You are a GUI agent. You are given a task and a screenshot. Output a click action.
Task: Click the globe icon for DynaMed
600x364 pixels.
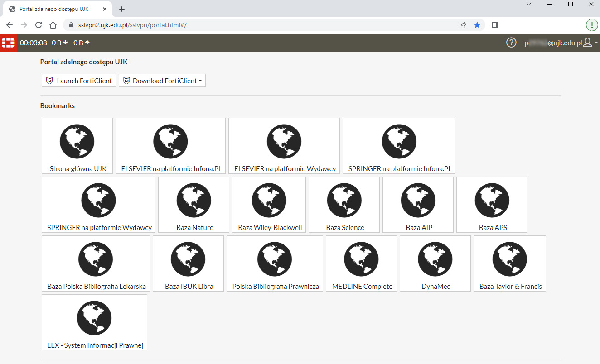tap(436, 259)
